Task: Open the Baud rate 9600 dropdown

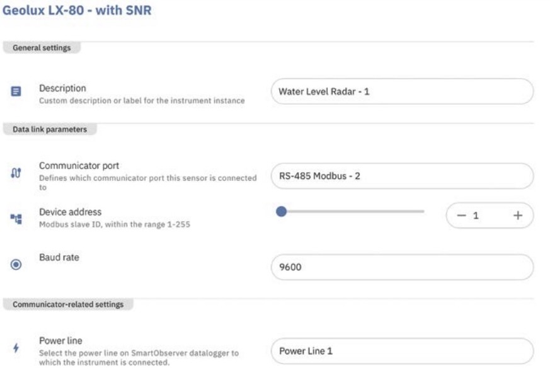Action: click(401, 267)
